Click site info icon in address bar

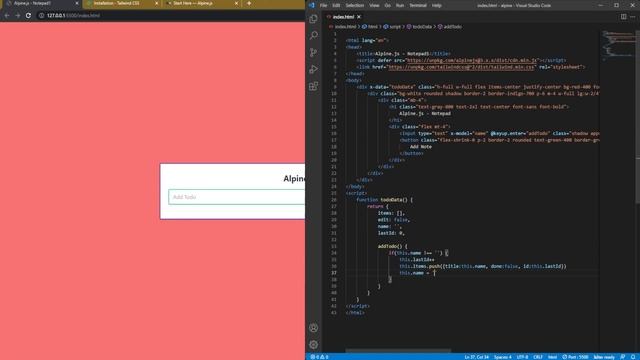tap(41, 16)
